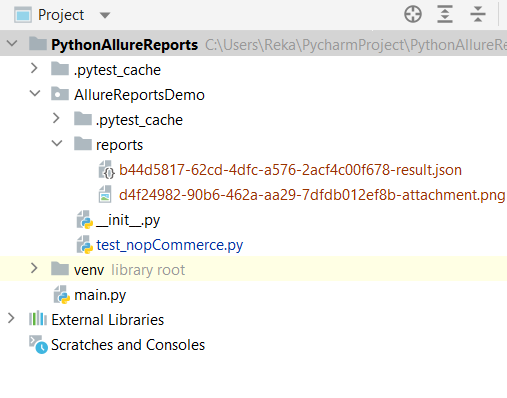Click the JSON file icon for result.json

(x=107, y=169)
